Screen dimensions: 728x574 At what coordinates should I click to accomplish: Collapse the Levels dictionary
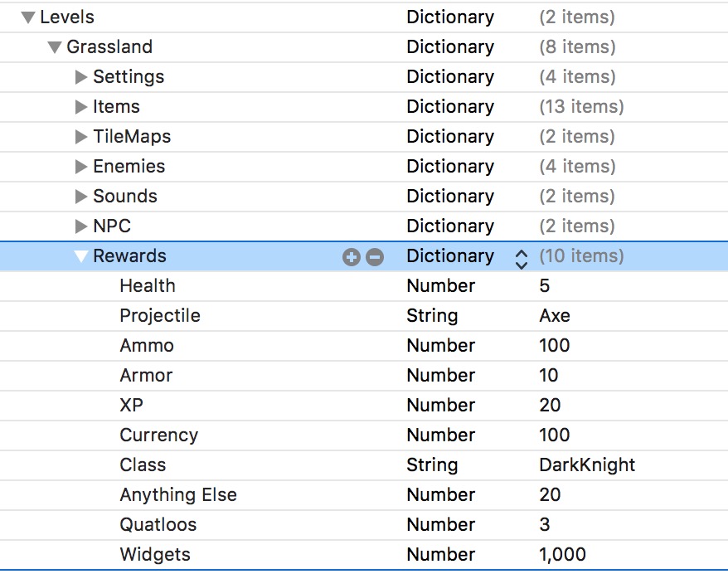tap(28, 17)
